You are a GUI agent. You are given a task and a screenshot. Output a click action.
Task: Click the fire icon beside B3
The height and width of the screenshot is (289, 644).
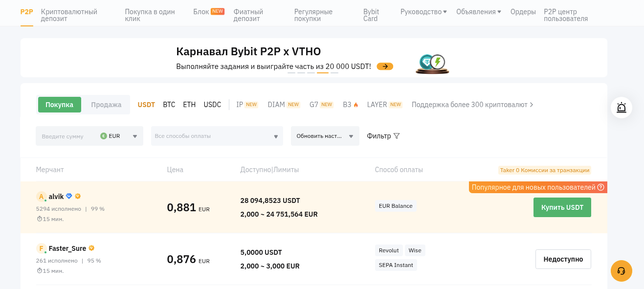(355, 104)
